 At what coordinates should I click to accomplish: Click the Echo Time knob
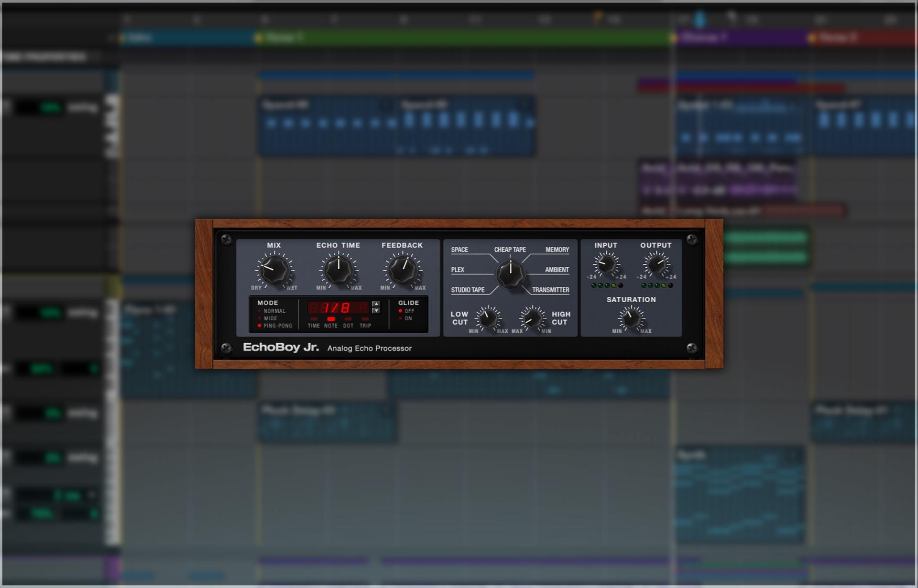pyautogui.click(x=339, y=270)
